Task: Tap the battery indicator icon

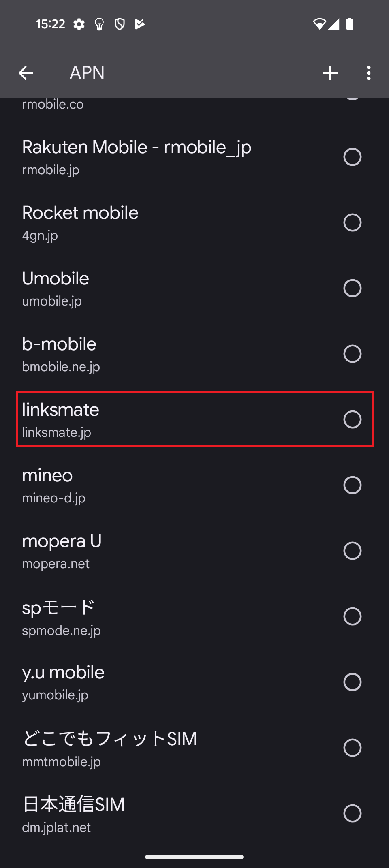Action: coord(350,24)
